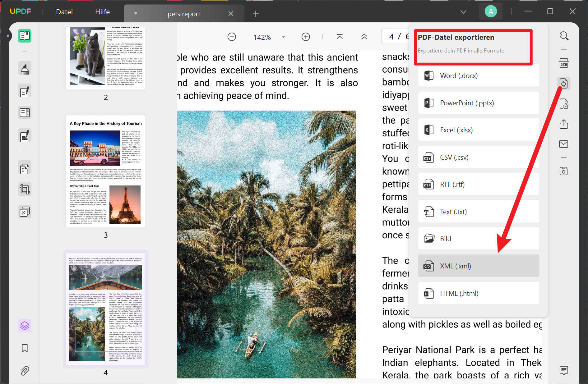Open the Comment annotation tool
The height and width of the screenshot is (384, 588).
25,68
